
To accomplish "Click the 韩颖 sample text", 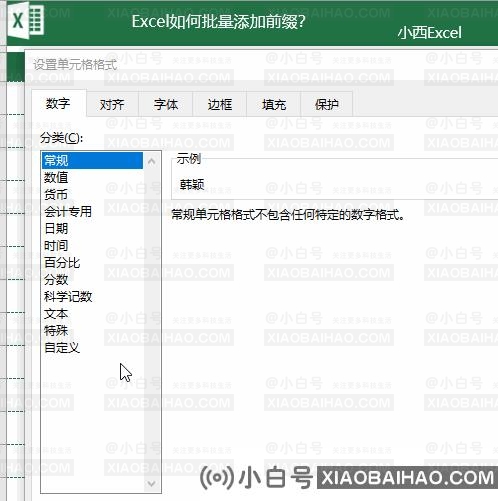I will 192,184.
